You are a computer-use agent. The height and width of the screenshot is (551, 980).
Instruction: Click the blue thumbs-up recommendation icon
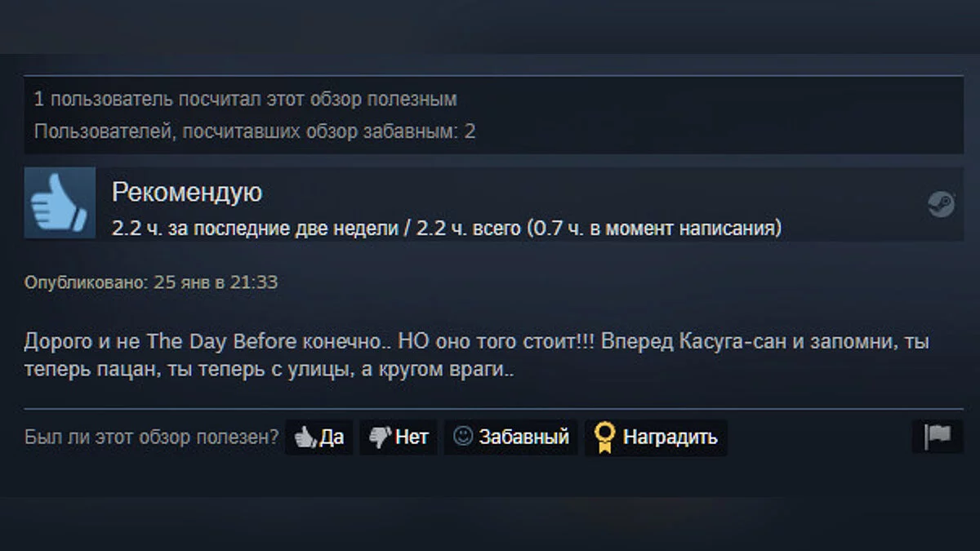[x=60, y=203]
